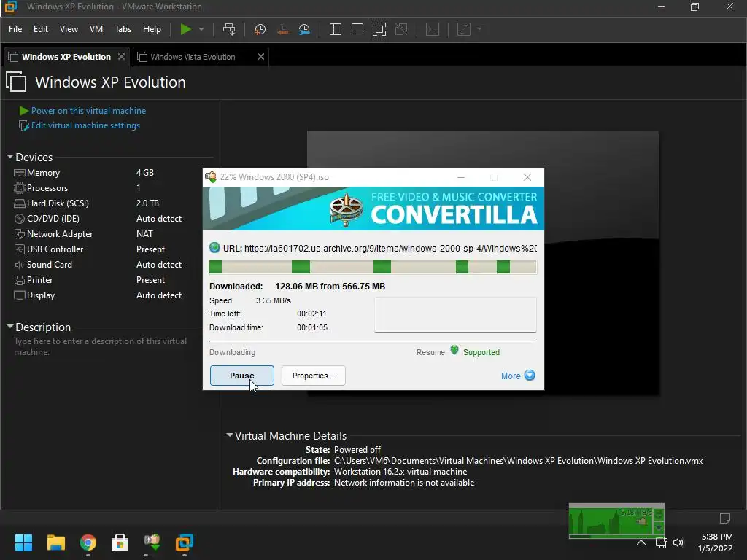Click the Enter Full Screen mode icon
Screen dimensions: 747x560
click(379, 29)
